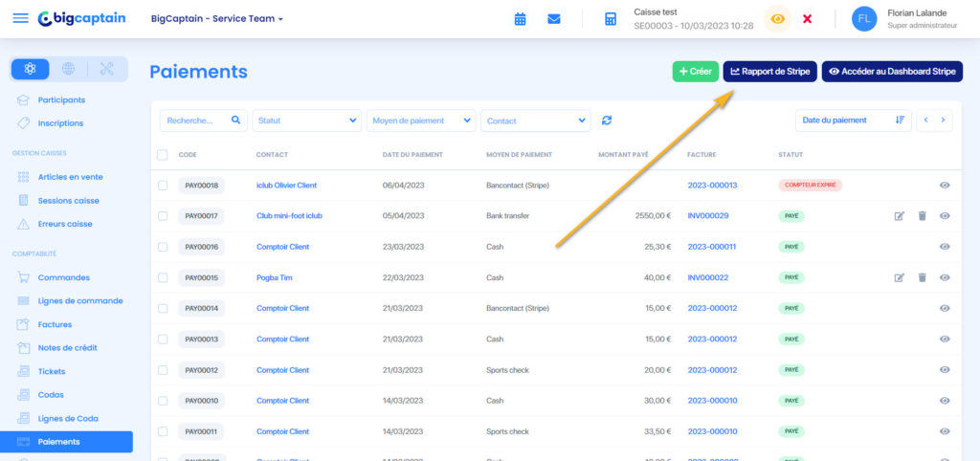The width and height of the screenshot is (980, 461).
Task: Click the bigcaptain logo
Action: tap(81, 18)
